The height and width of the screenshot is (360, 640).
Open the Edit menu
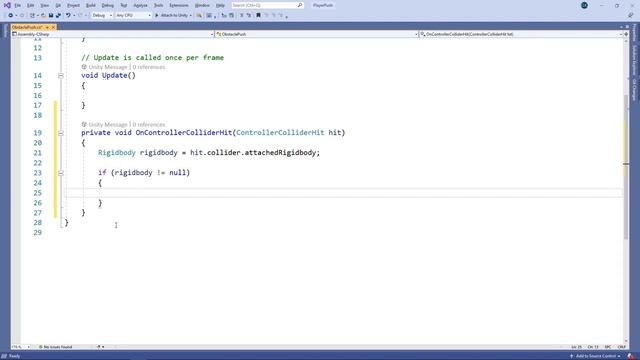[x=31, y=5]
